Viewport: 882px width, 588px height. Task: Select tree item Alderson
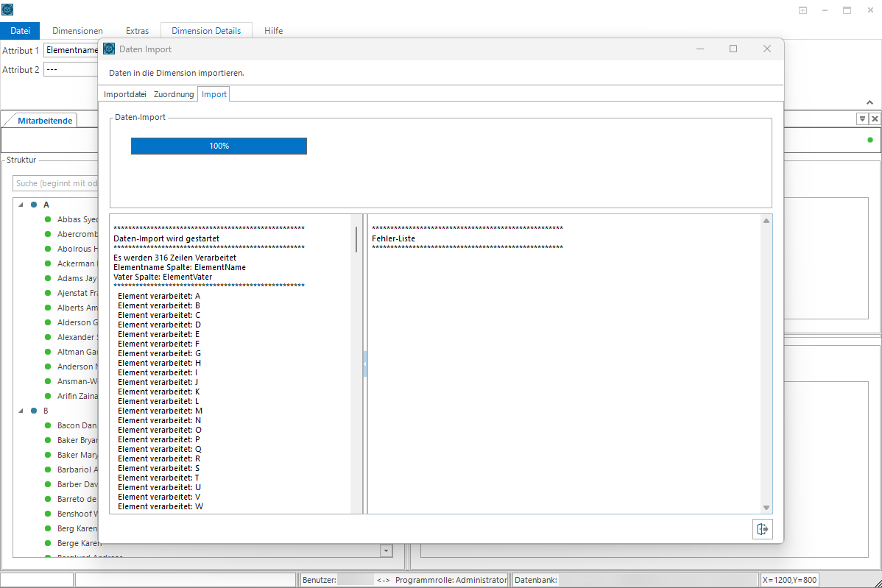(x=77, y=322)
